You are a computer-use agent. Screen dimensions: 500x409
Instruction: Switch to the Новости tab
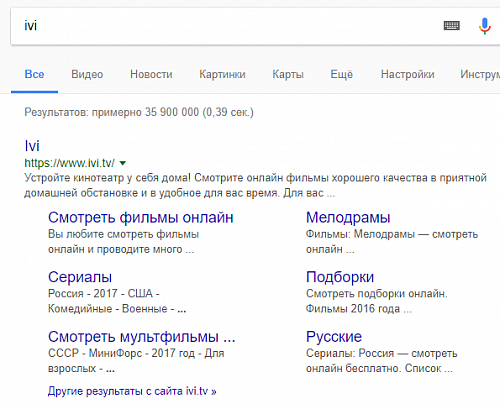pos(151,74)
